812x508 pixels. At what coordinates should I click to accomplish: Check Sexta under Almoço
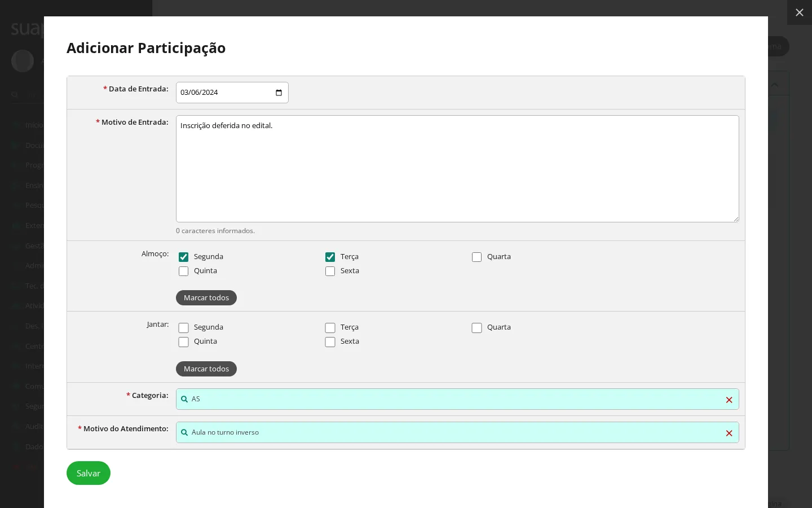click(x=330, y=271)
